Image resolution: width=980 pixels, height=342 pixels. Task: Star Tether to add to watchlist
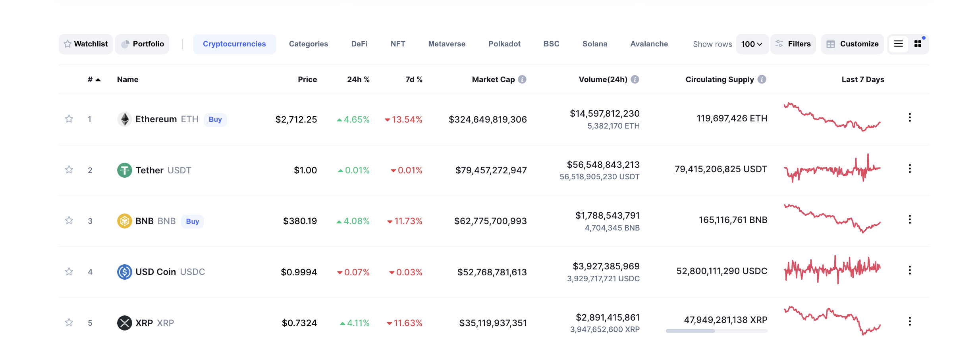click(x=69, y=169)
